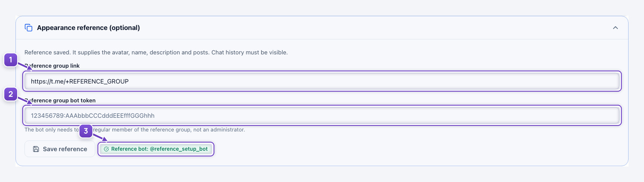Click the https://t.me/+REFERENCE_GROUP link text
The width and height of the screenshot is (644, 182).
80,81
